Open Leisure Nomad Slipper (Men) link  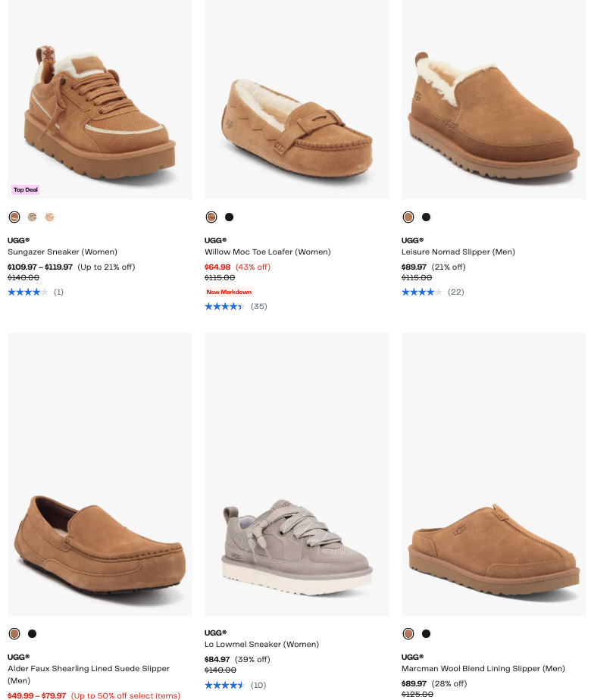tap(458, 252)
